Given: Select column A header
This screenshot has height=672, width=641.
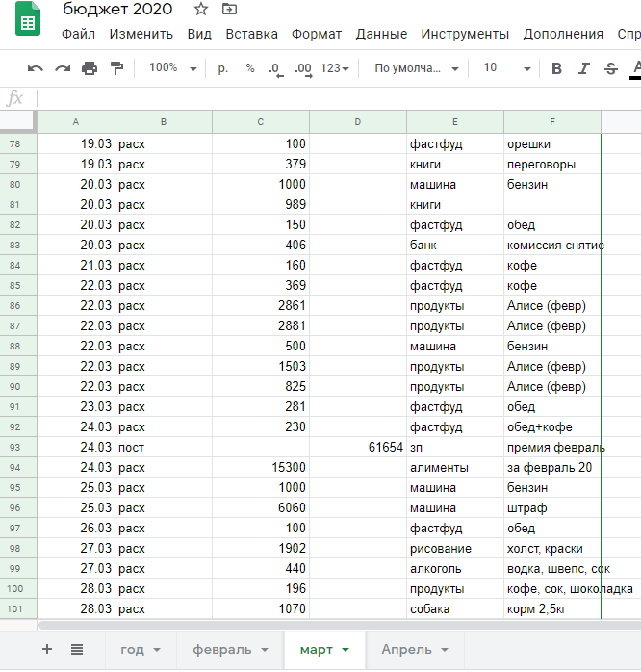Looking at the screenshot, I should 76,122.
